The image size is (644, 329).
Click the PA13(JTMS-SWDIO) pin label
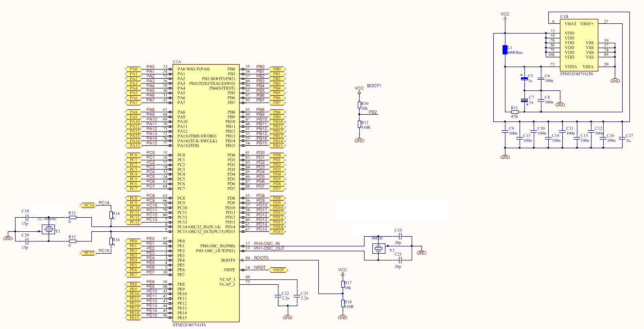[197, 136]
